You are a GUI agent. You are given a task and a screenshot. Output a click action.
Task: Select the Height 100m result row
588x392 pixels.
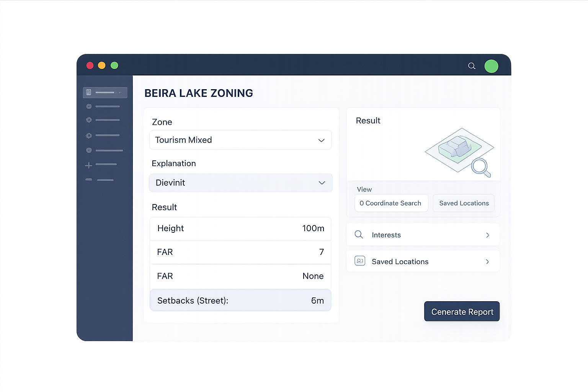(x=240, y=229)
